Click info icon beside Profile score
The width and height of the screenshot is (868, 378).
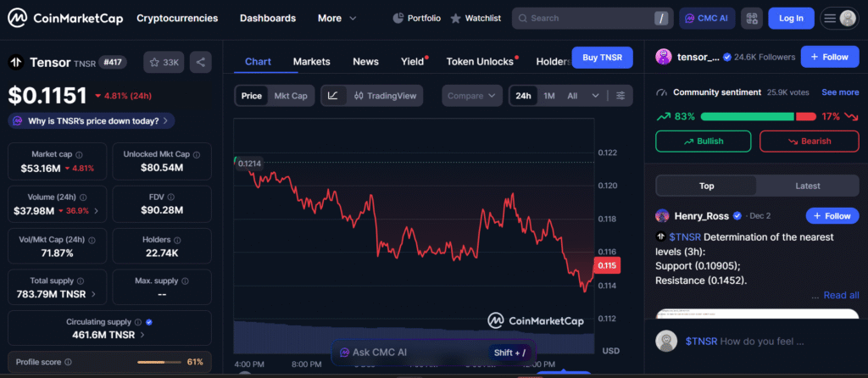68,362
